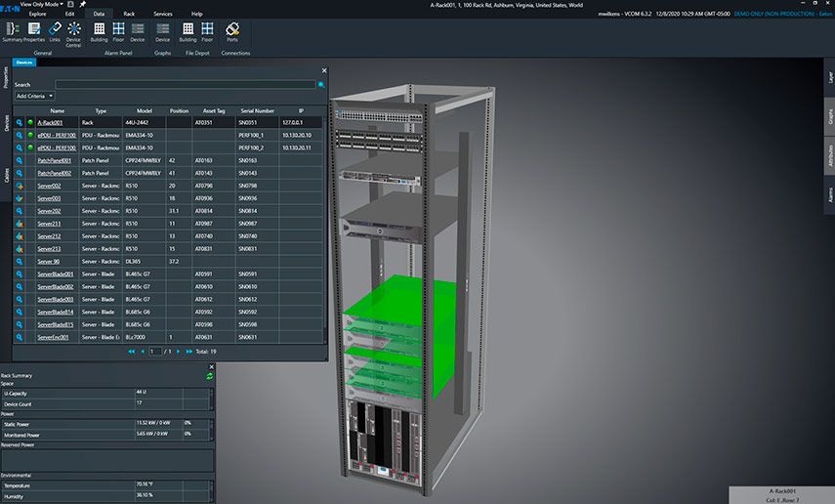Refresh the Rack Summary panel

[209, 376]
